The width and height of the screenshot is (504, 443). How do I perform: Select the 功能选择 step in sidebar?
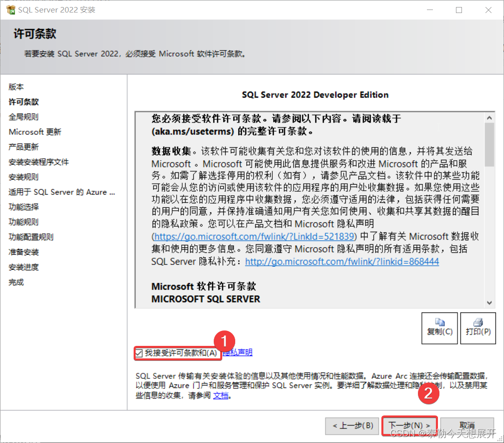[24, 207]
